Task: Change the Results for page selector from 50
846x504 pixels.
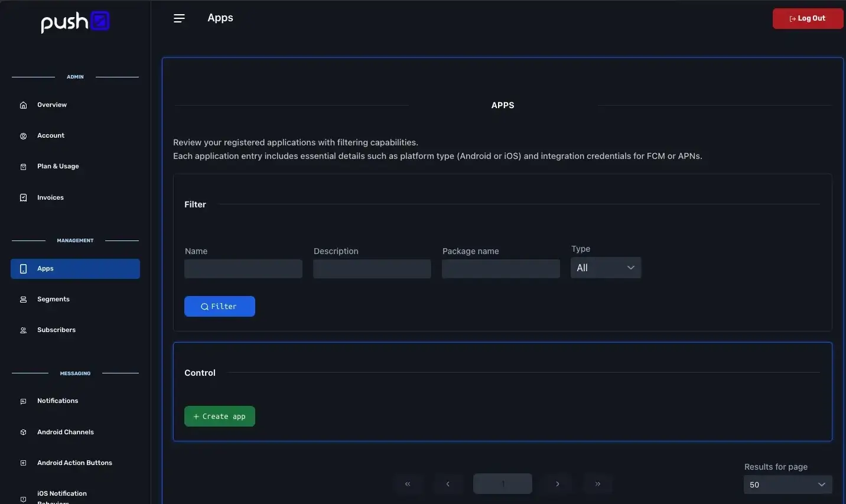Action: [x=788, y=485]
